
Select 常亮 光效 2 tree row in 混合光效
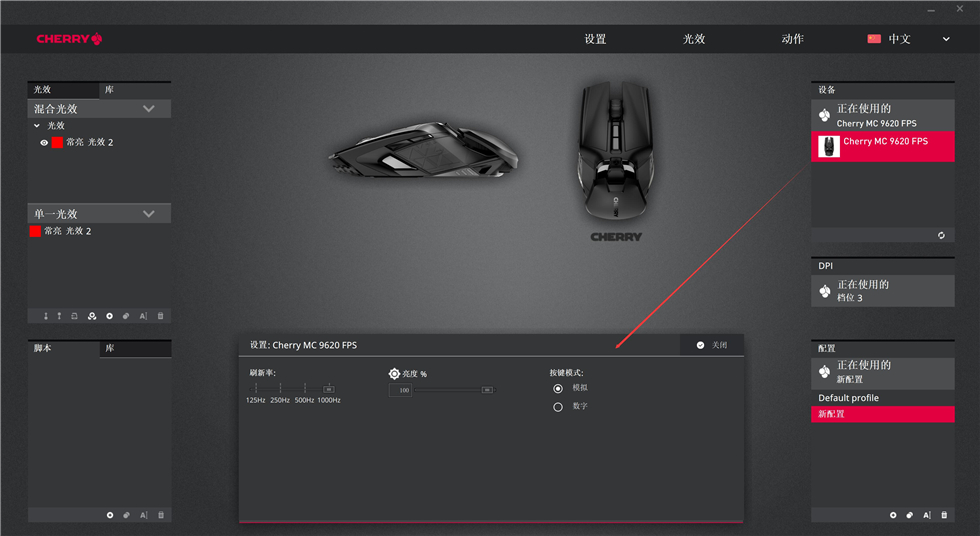tap(99, 142)
